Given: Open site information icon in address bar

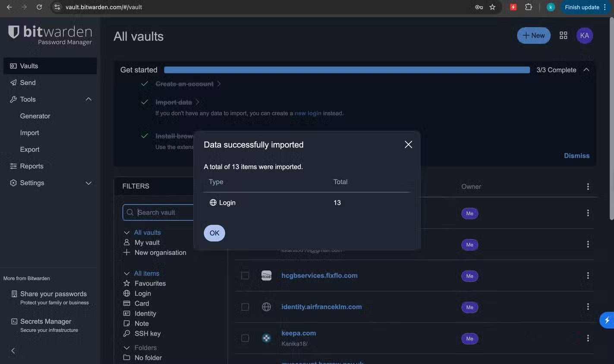Looking at the screenshot, I should (57, 7).
